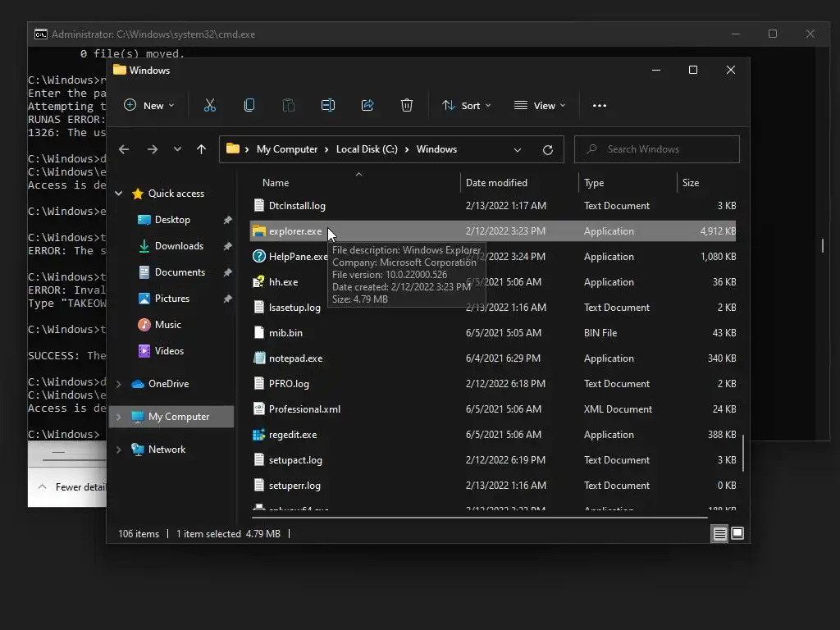Click the Professional.xml file icon
Image resolution: width=840 pixels, height=630 pixels.
point(259,409)
